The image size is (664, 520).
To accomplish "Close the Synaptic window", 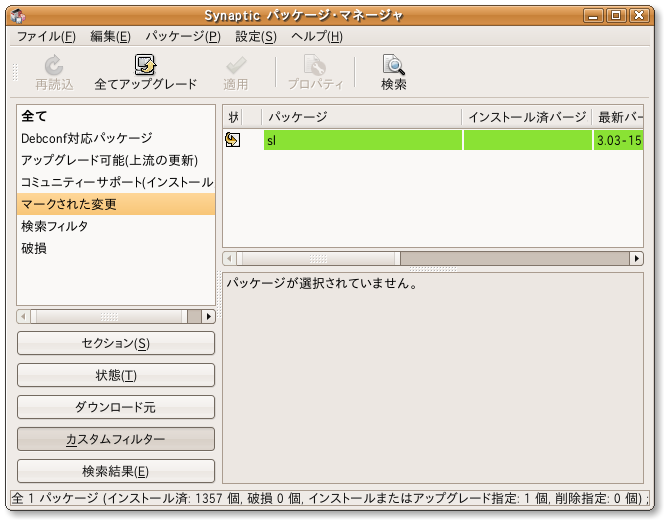I will pos(639,16).
